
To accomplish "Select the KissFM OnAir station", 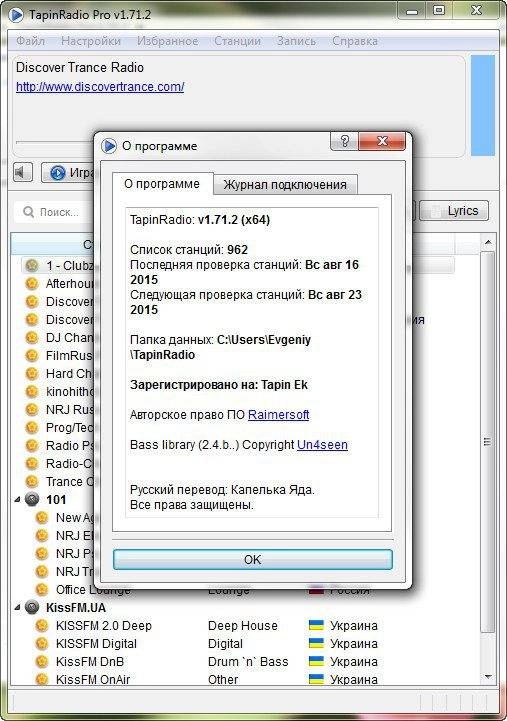I will [x=93, y=679].
